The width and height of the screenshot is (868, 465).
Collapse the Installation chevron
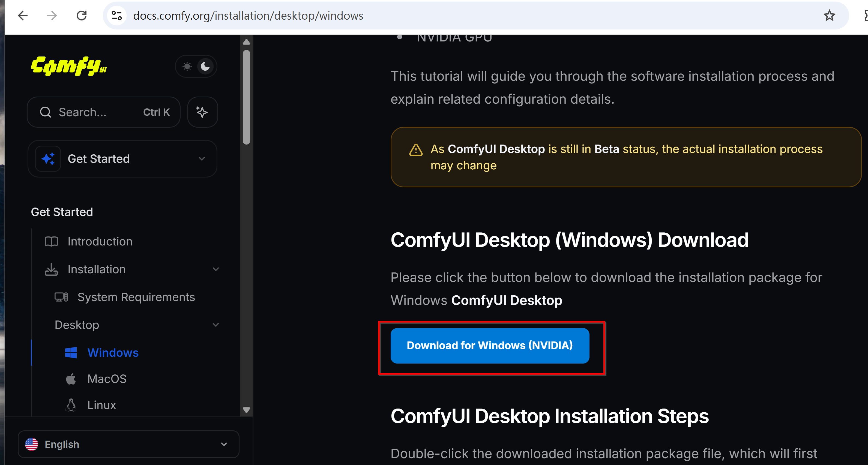pyautogui.click(x=216, y=269)
